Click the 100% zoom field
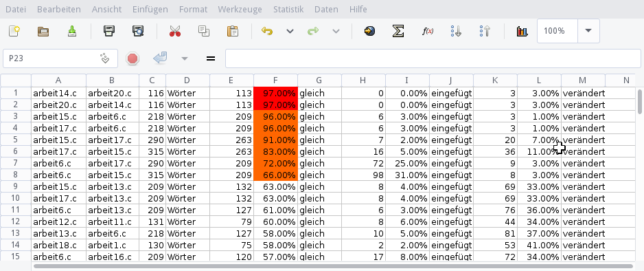 click(557, 31)
